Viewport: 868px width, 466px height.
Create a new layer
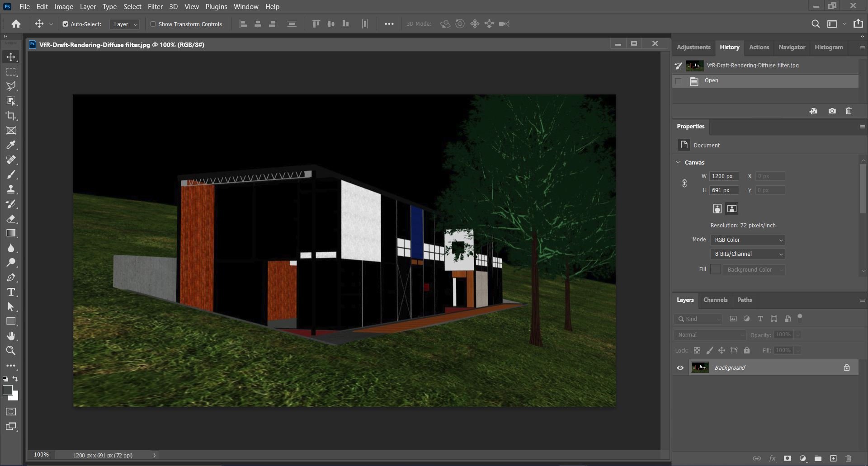(x=834, y=458)
